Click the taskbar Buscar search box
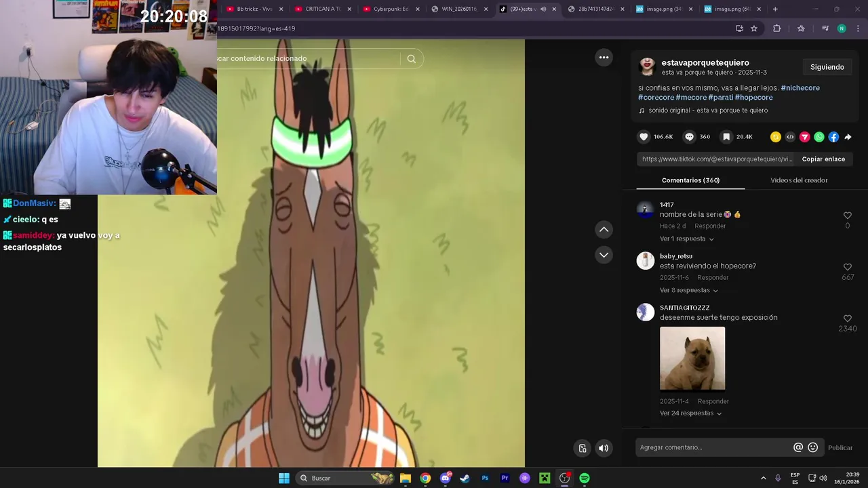The height and width of the screenshot is (488, 868). click(346, 479)
